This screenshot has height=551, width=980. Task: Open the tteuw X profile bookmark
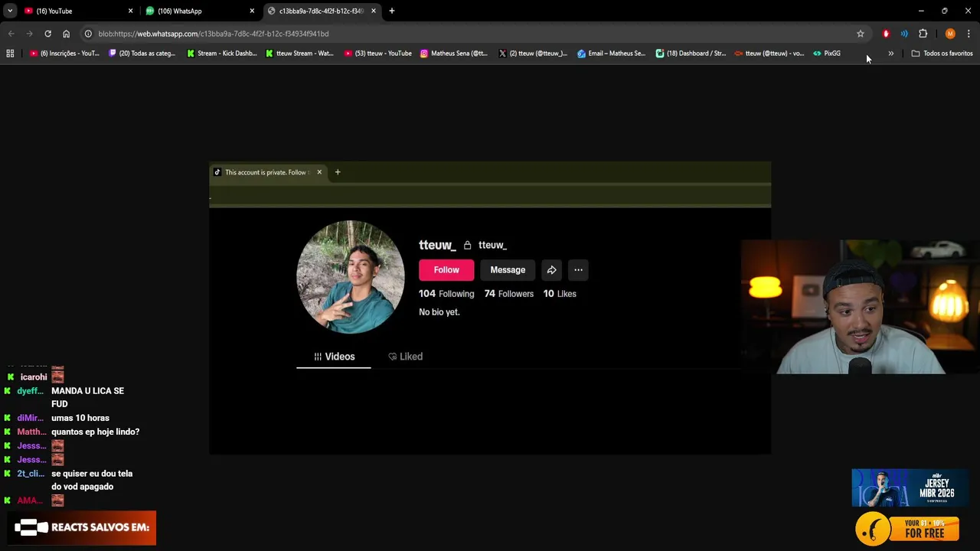click(533, 54)
